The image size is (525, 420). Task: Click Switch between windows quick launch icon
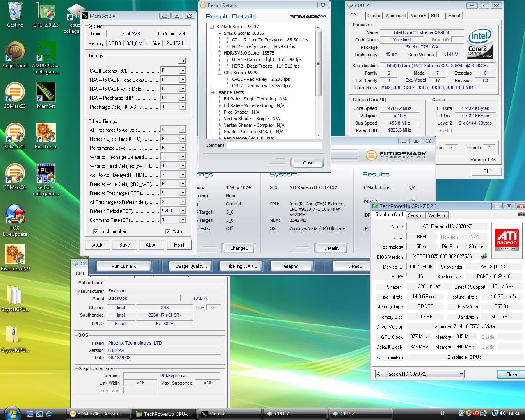[39, 414]
